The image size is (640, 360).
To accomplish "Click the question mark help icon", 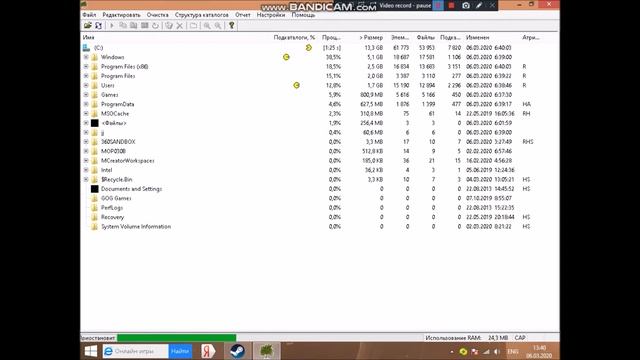I will 231,25.
